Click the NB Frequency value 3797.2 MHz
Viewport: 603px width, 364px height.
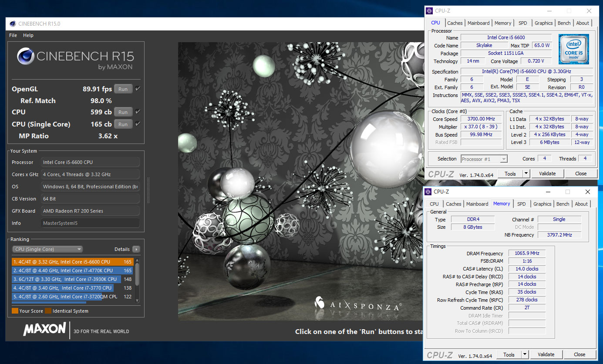559,235
